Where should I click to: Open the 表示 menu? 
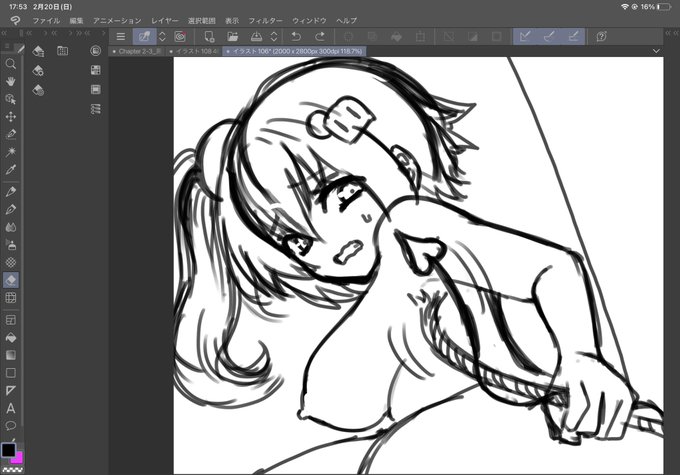232,20
